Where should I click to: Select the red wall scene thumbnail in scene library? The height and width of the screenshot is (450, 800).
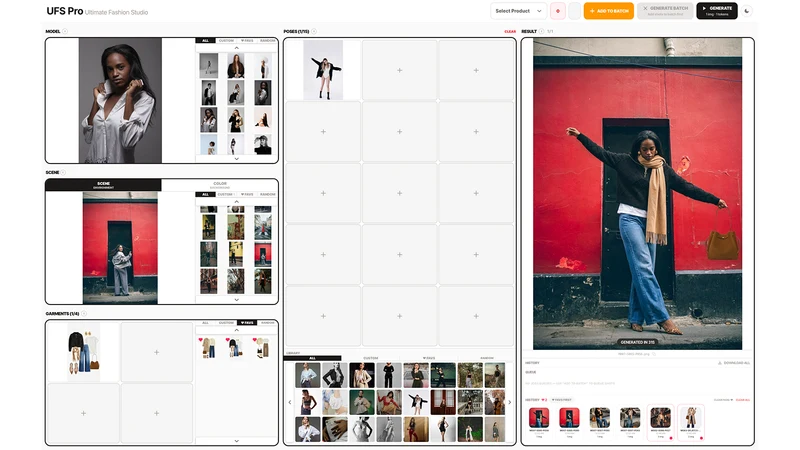click(263, 254)
